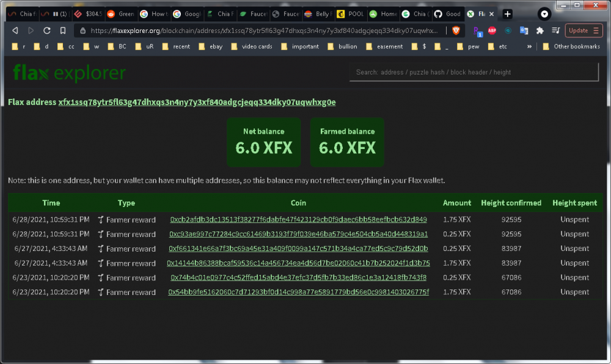Click the address bar URL
This screenshot has height=364, width=611.
(264, 31)
